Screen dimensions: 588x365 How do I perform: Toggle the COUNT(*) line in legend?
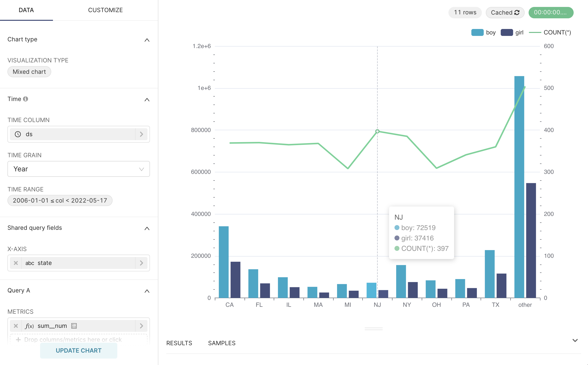point(550,32)
